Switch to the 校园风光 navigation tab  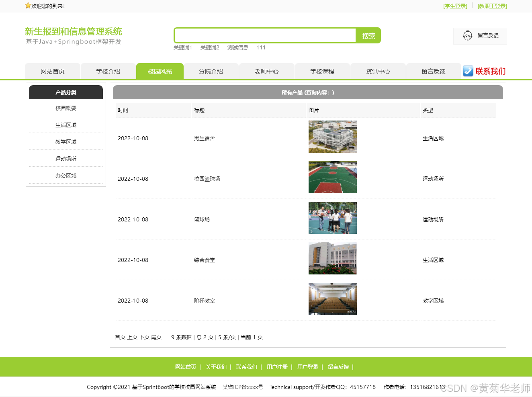pos(160,71)
